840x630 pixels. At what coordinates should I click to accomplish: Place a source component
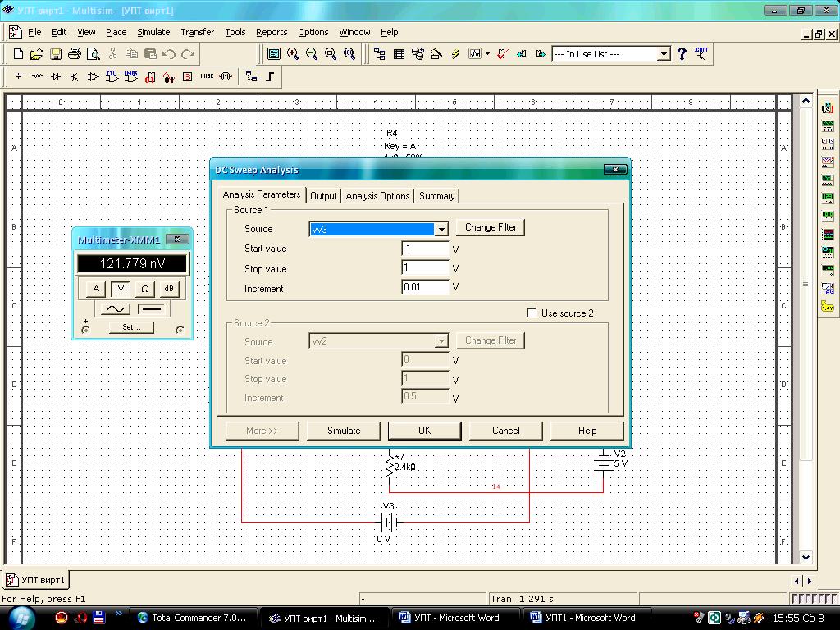point(18,76)
